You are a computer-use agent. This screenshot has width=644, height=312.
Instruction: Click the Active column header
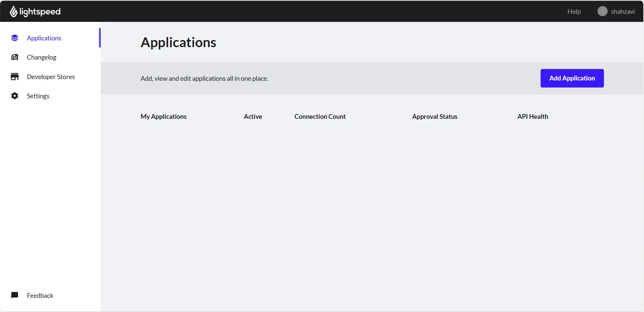coord(253,116)
